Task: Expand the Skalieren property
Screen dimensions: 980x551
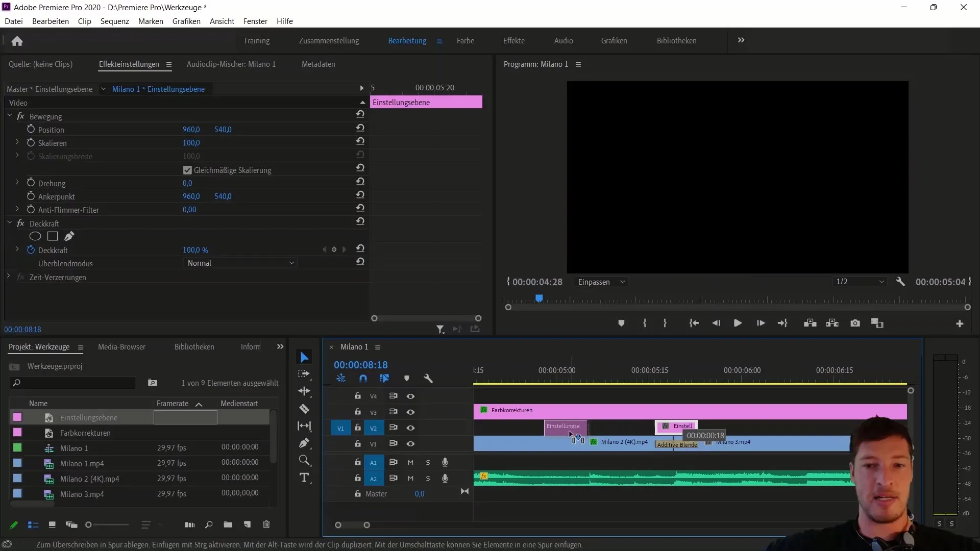Action: [x=17, y=142]
